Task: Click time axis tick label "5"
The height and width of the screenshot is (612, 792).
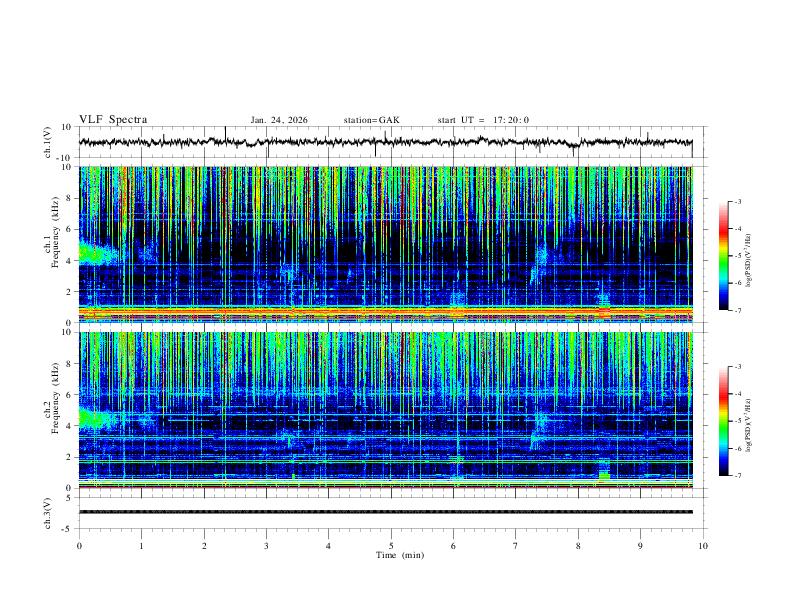Action: tap(391, 546)
